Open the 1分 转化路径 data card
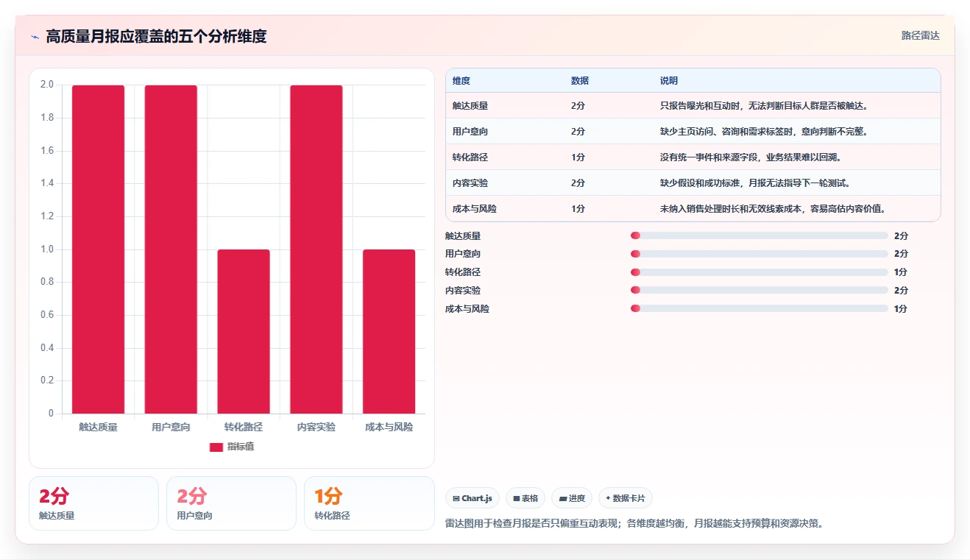970x560 pixels. (369, 503)
